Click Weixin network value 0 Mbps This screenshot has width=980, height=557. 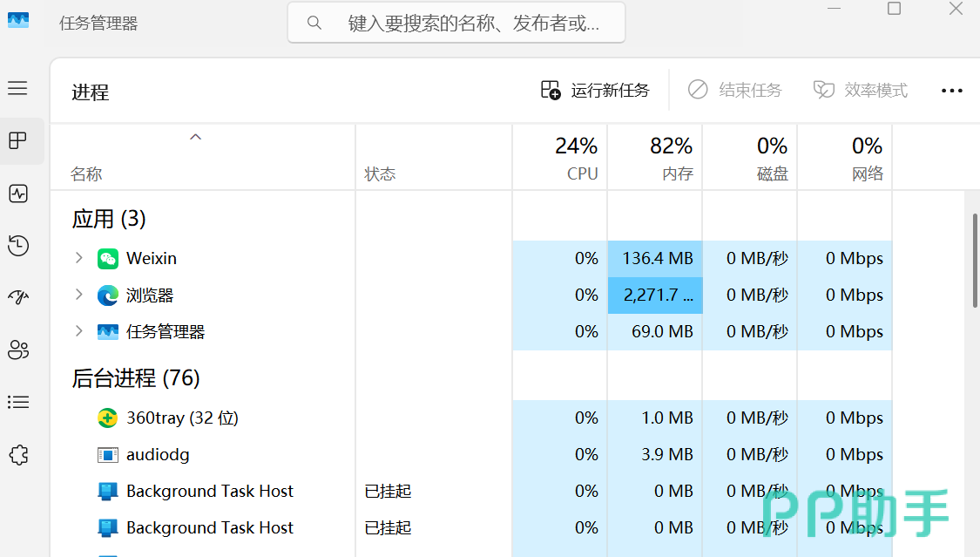(855, 258)
